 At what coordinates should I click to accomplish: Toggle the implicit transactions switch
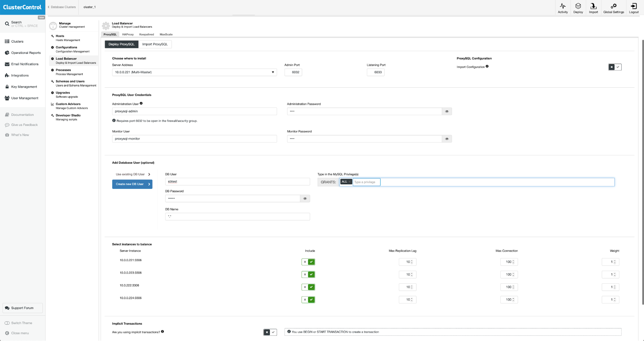coord(270,332)
